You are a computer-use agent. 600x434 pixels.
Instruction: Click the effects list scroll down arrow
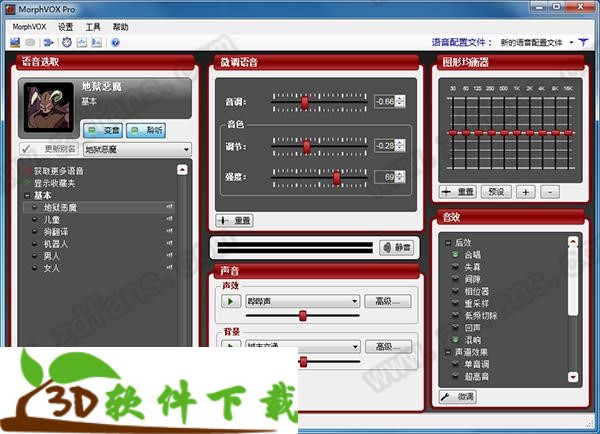click(573, 377)
